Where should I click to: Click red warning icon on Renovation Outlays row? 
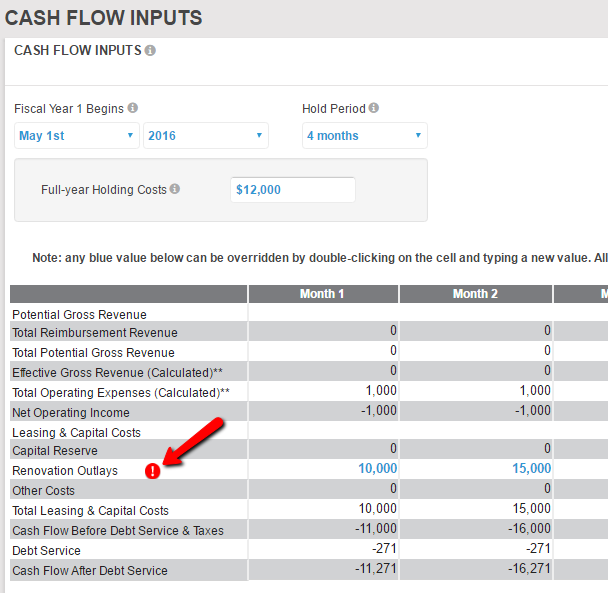tap(153, 471)
